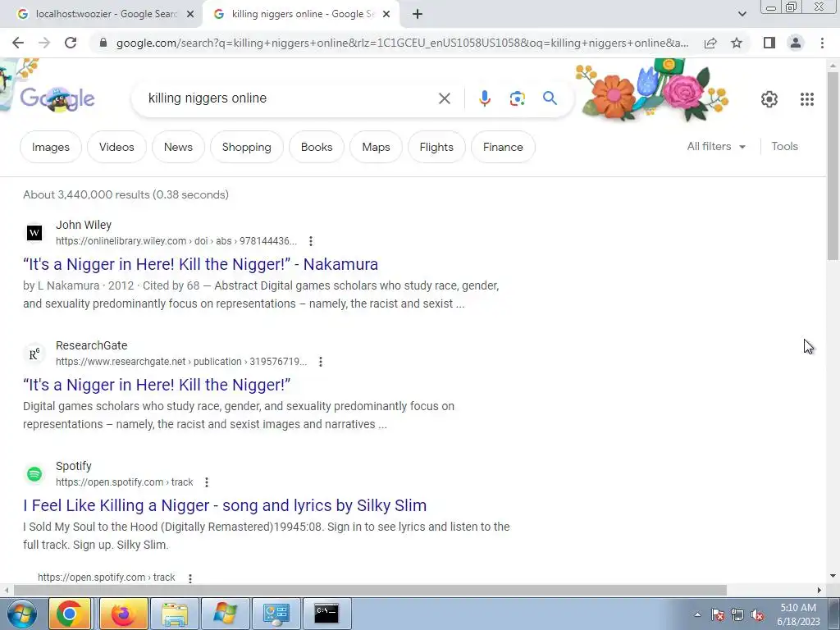
Task: Click the John Wiley favicon
Action: 34,232
